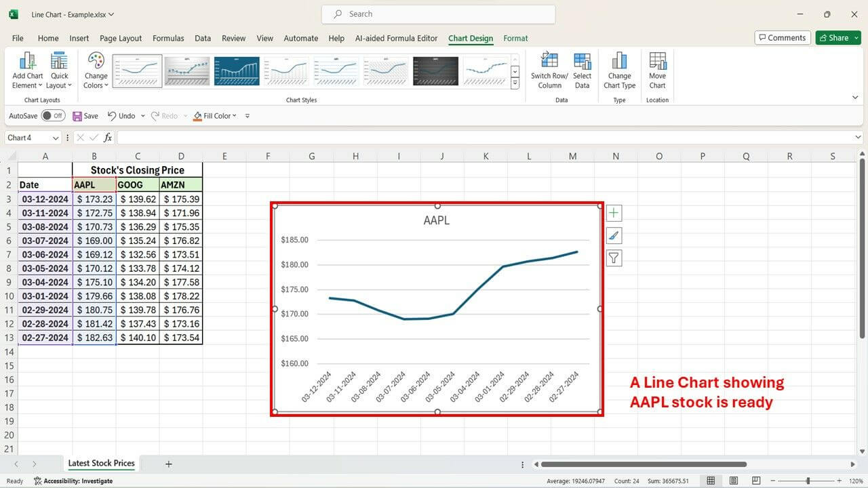The width and height of the screenshot is (868, 488).
Task: Toggle AutoSave switch
Action: pos(53,116)
